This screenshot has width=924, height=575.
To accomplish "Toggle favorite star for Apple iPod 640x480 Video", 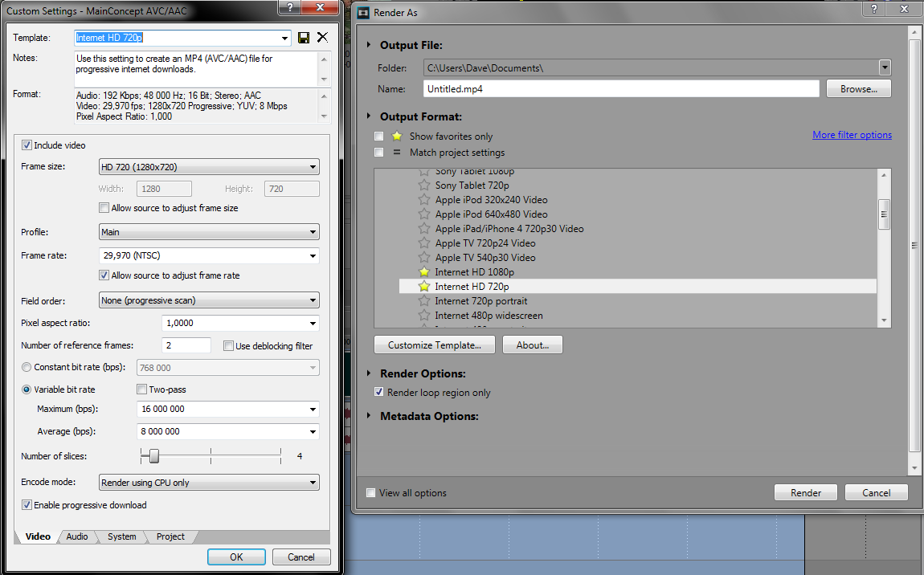I will tap(424, 214).
